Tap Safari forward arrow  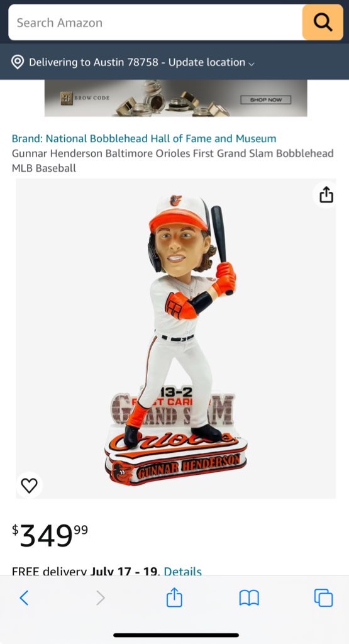click(100, 598)
